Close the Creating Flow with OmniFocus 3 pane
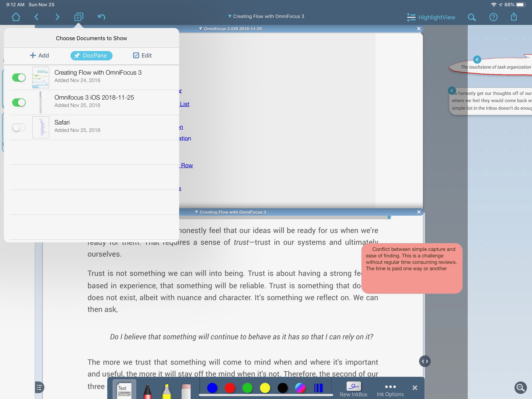Screen dimensions: 532x399 point(419,212)
